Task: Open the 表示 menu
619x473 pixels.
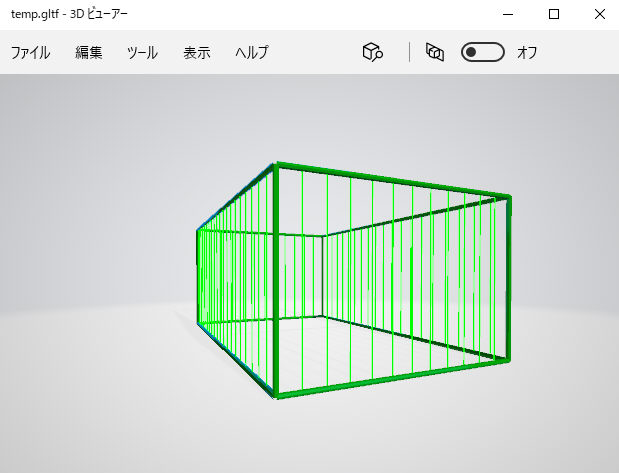Action: click(197, 53)
